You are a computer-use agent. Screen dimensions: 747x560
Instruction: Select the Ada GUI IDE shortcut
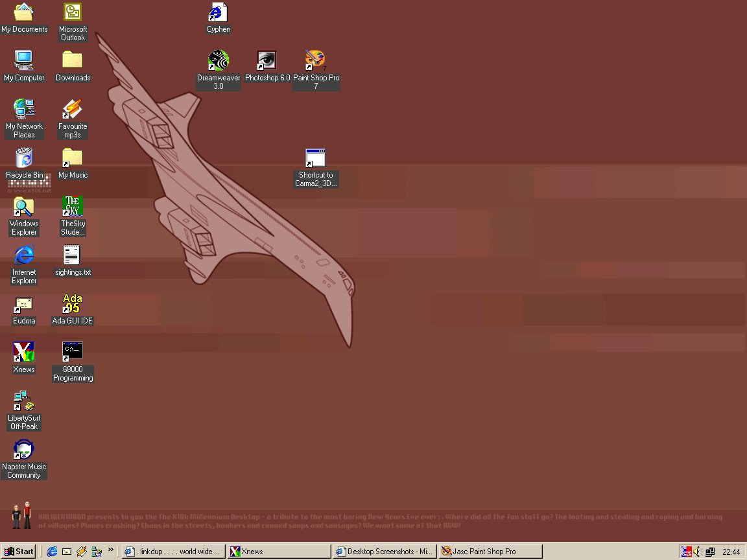coord(73,304)
